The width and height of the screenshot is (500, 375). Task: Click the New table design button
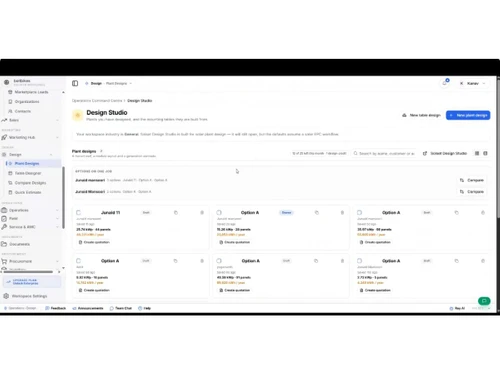(421, 115)
